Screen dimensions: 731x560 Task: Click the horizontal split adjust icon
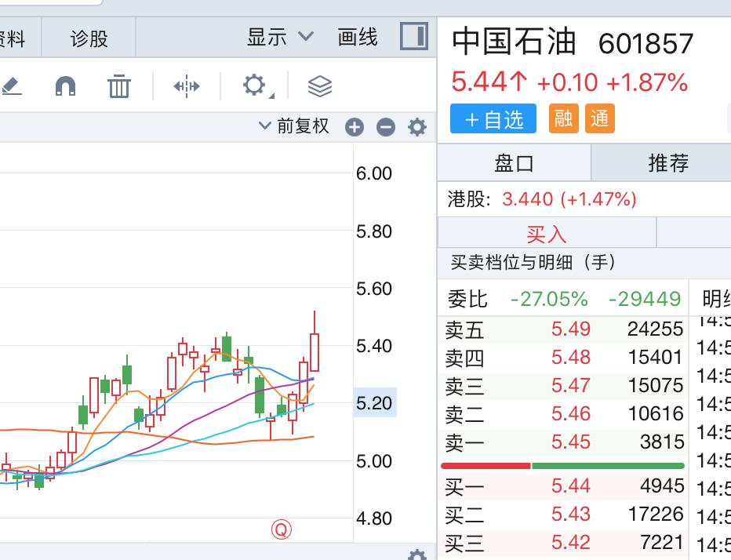coord(185,88)
